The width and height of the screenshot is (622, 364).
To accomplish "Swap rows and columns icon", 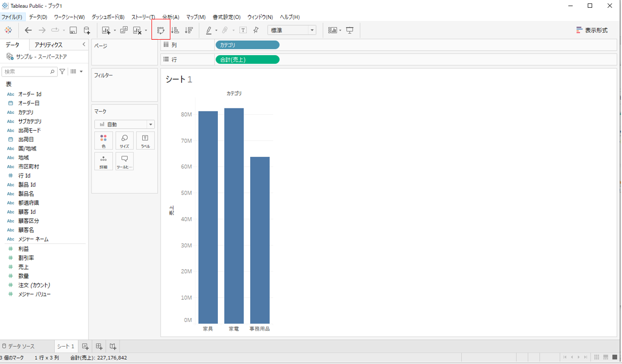I will 161,30.
